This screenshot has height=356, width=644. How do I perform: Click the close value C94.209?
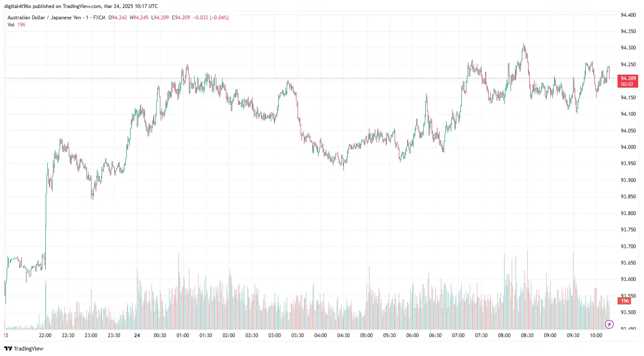181,18
